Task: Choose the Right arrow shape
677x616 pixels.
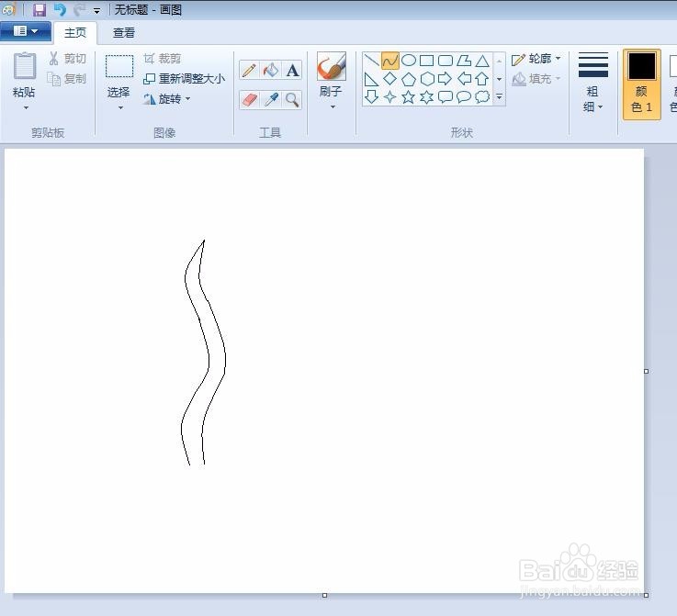Action: [x=445, y=79]
